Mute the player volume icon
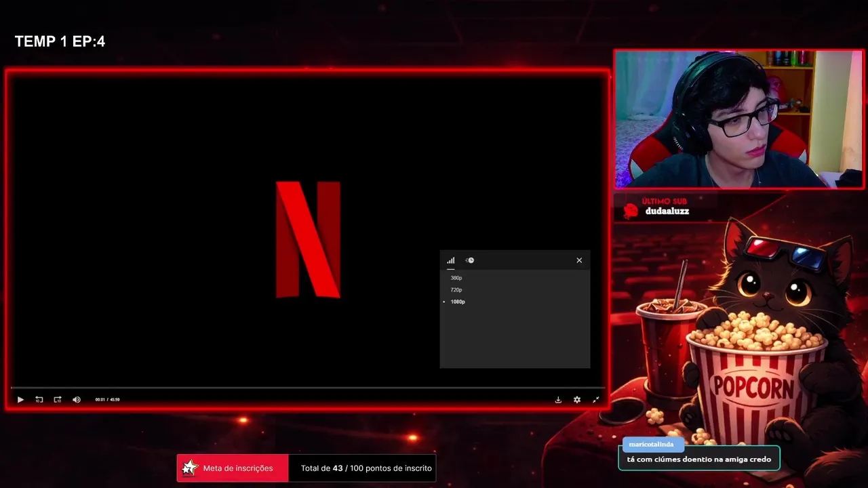Screen dimensions: 868x488 click(77, 400)
